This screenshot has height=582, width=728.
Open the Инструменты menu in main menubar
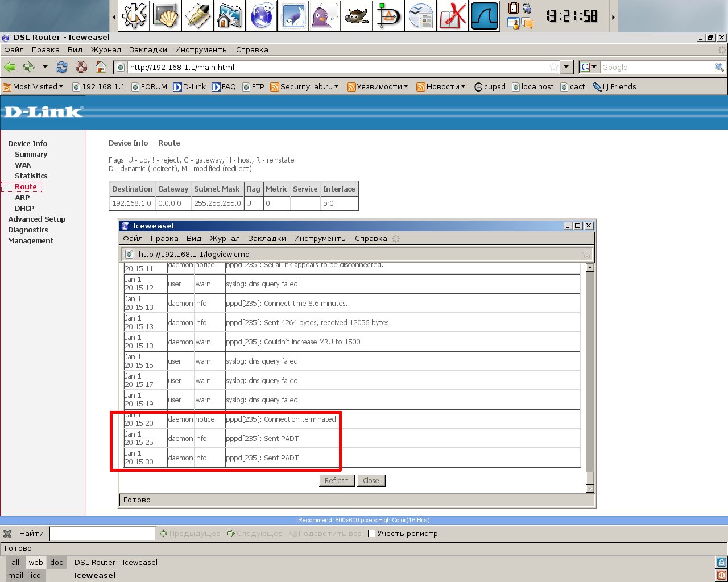tap(201, 50)
